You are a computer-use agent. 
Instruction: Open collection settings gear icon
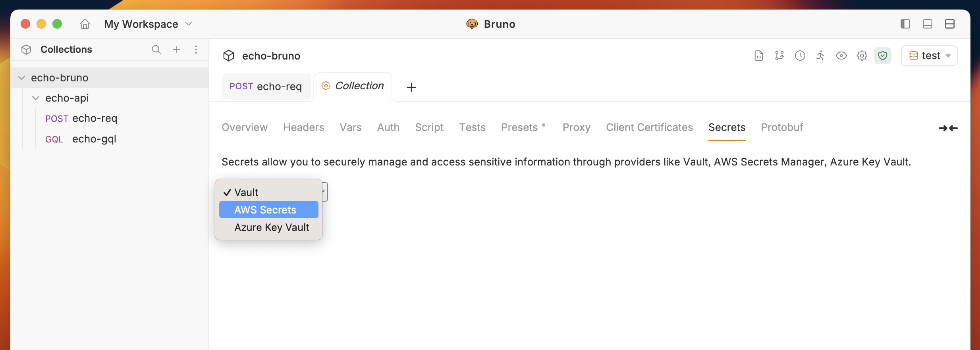click(x=862, y=56)
